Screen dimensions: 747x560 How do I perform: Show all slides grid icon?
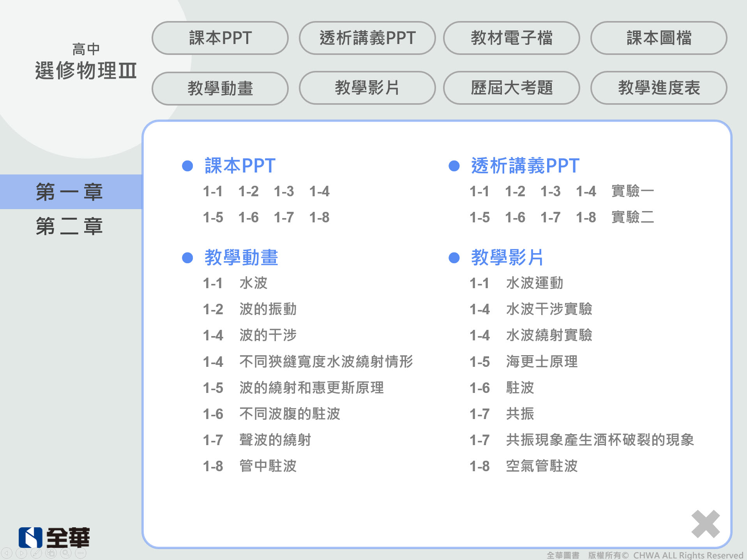(51, 553)
